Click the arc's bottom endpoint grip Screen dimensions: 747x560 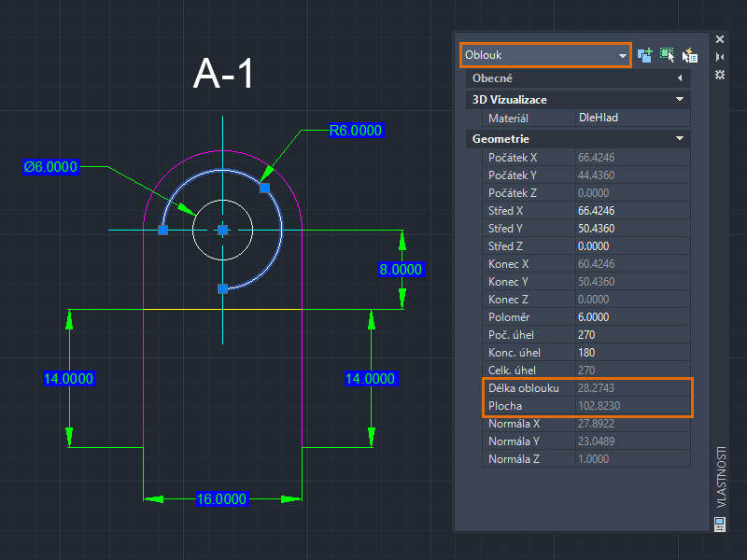click(x=222, y=289)
